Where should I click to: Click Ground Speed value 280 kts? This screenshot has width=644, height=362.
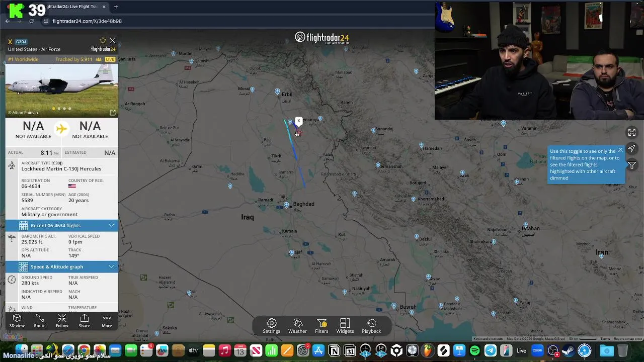pyautogui.click(x=30, y=283)
